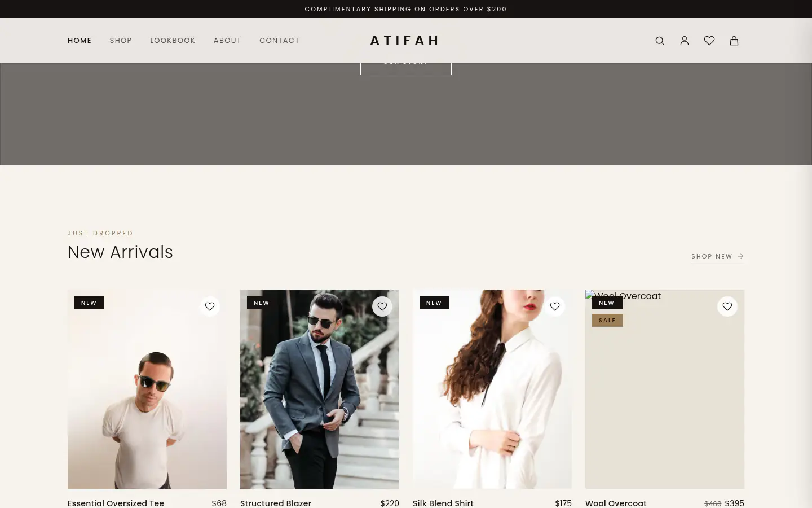Add Essential Oversized Tee to wishlist
812x508 pixels.
(x=210, y=306)
